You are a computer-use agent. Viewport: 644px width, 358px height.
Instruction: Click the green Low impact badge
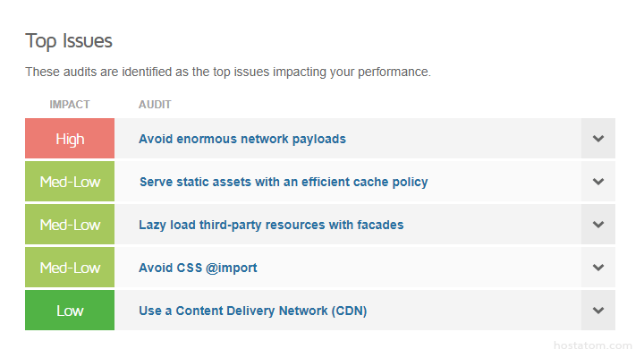[x=70, y=311]
